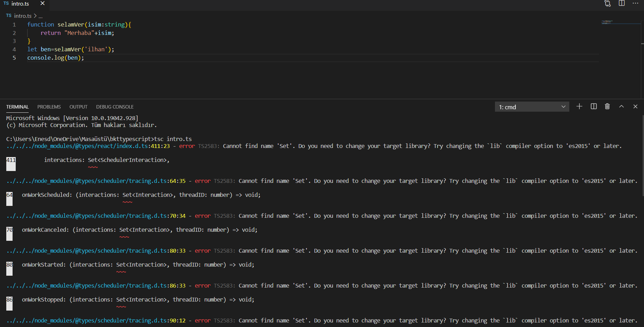Close the terminal panel
The width and height of the screenshot is (644, 327).
tap(635, 106)
